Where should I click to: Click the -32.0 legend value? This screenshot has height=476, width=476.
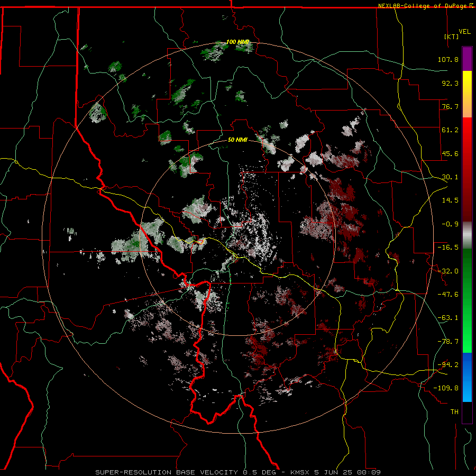(448, 271)
